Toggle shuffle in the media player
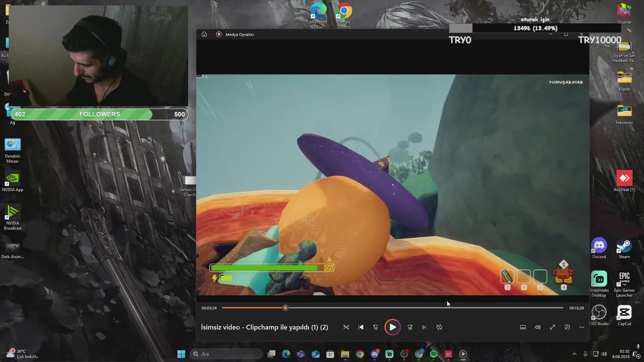This screenshot has height=362, width=644. tap(346, 327)
